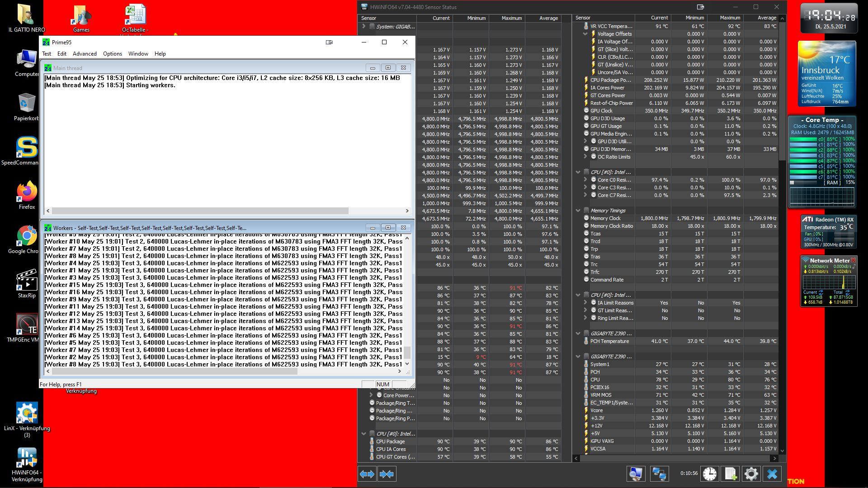
Task: Open Prime95 Window menu
Action: pos(138,53)
